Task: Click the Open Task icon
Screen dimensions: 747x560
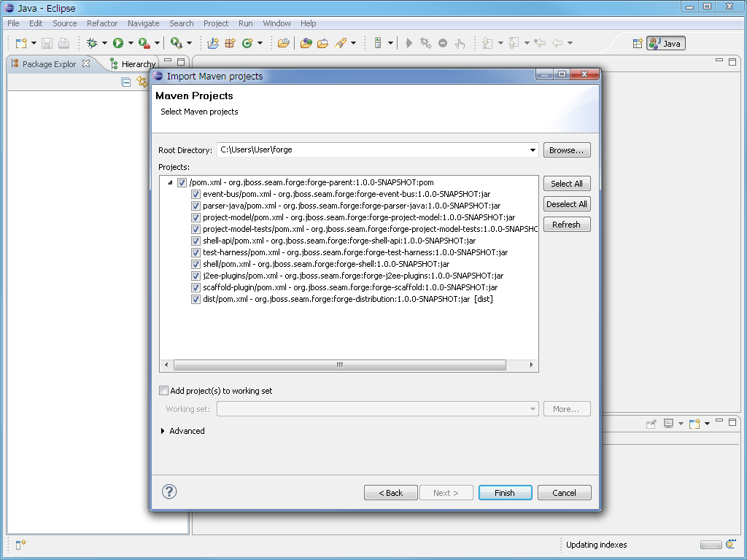Action: 323,43
